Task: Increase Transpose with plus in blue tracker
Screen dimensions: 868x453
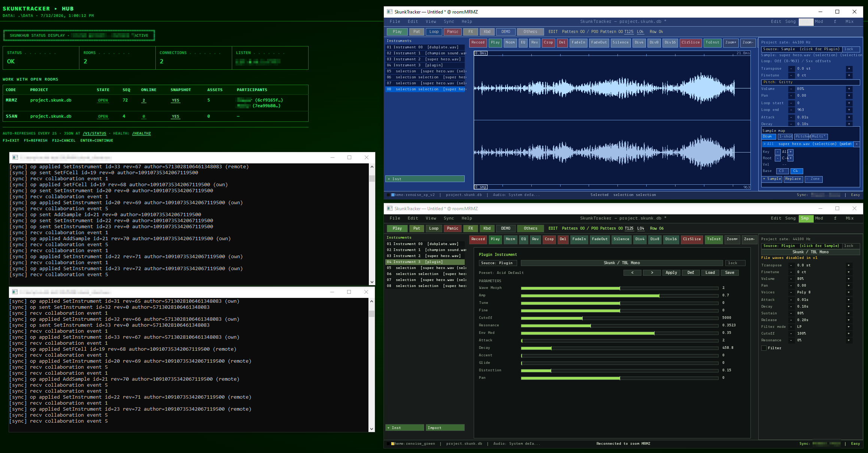Action: 849,69
